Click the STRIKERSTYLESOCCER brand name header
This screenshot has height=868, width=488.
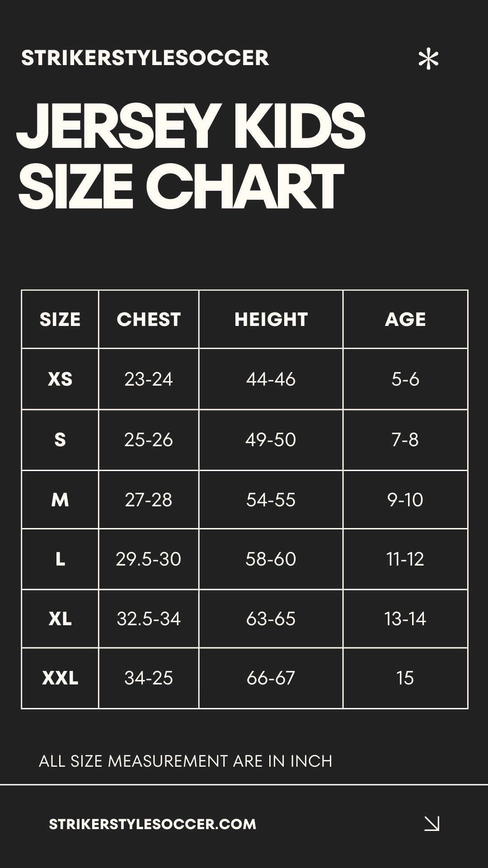145,58
